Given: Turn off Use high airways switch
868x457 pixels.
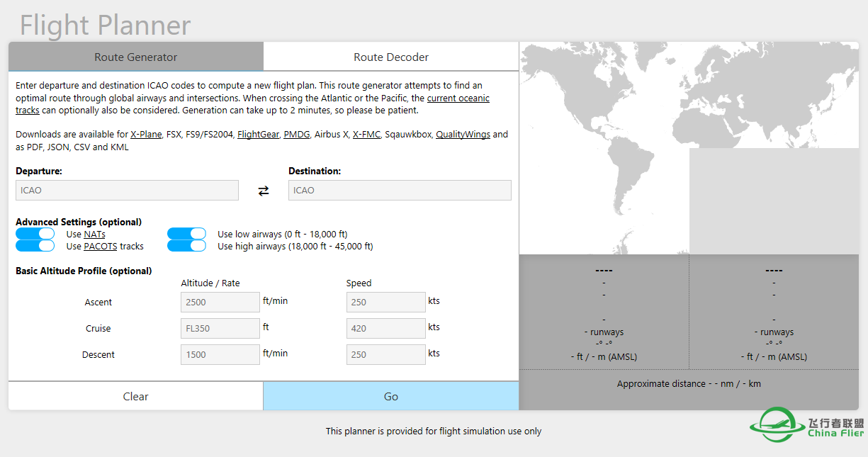Looking at the screenshot, I should coord(186,246).
